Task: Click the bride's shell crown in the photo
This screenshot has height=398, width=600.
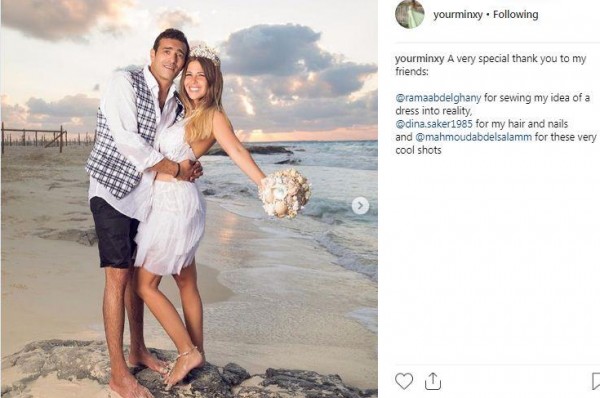Action: click(205, 52)
